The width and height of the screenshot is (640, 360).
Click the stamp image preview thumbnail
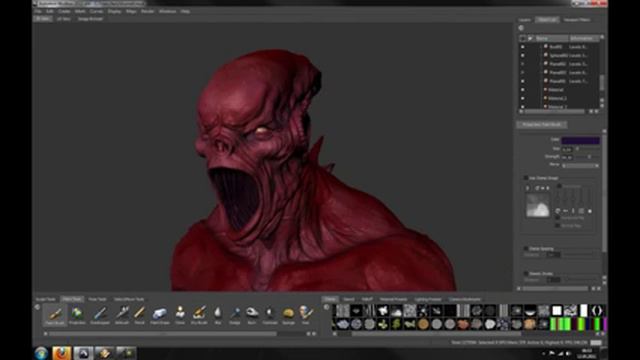[538, 205]
